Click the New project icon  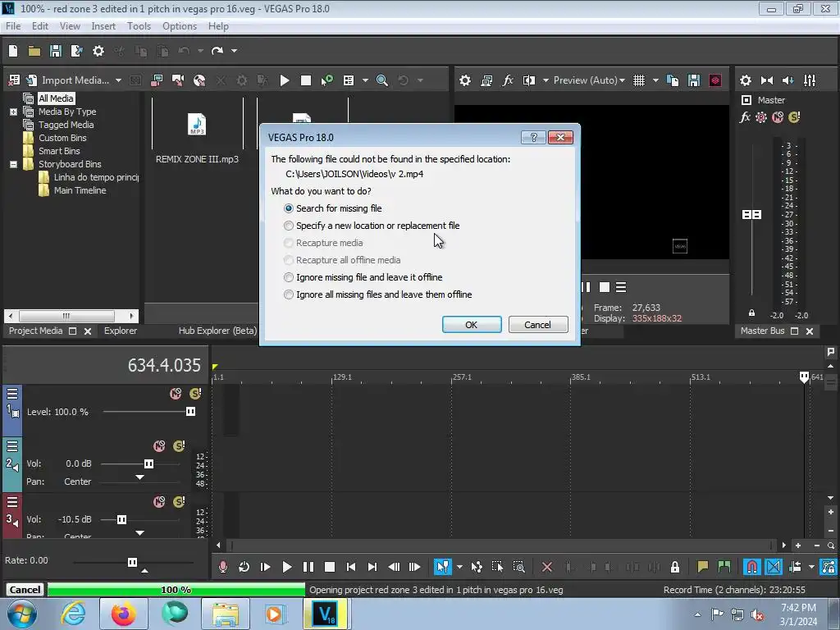click(13, 51)
